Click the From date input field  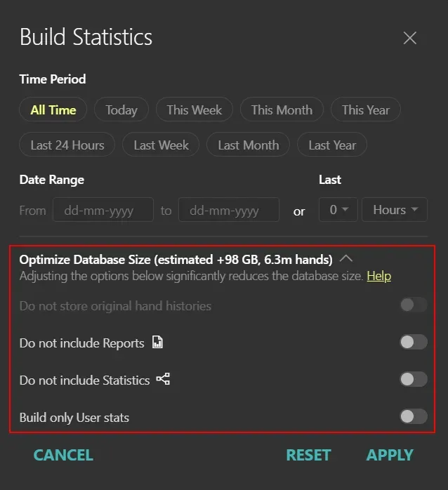pos(103,210)
